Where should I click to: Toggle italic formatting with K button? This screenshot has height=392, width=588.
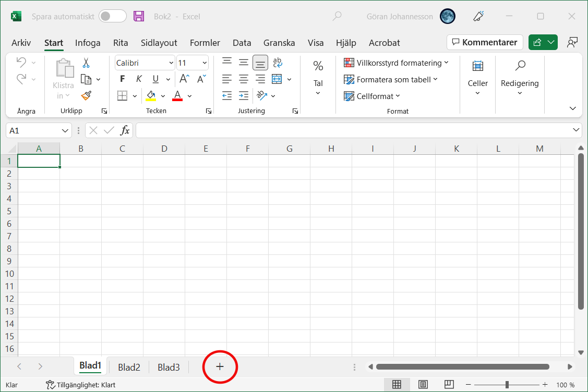click(139, 79)
